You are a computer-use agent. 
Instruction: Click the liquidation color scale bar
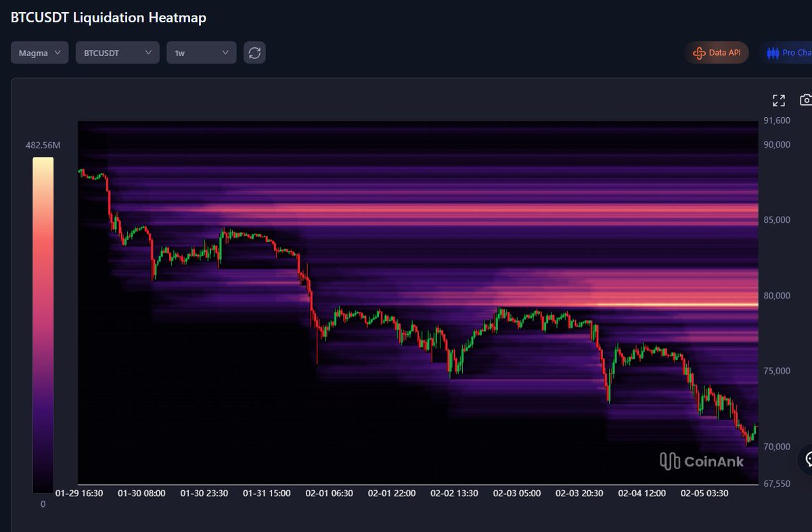[x=43, y=325]
